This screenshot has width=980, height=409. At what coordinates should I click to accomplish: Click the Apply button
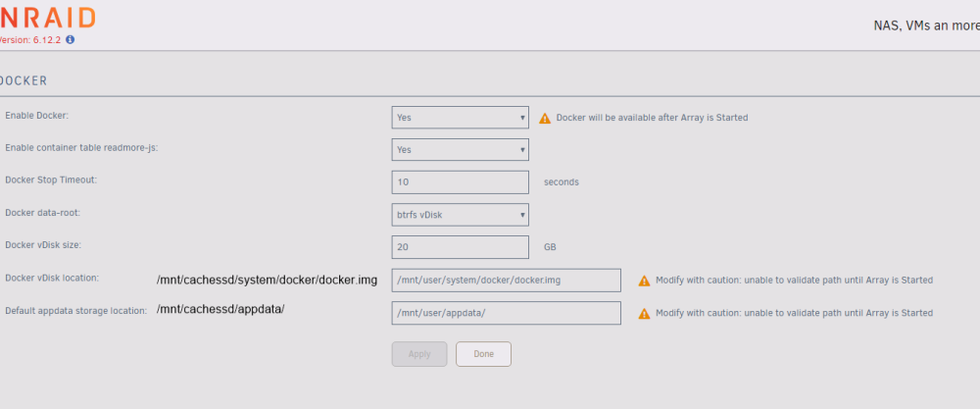coord(419,354)
